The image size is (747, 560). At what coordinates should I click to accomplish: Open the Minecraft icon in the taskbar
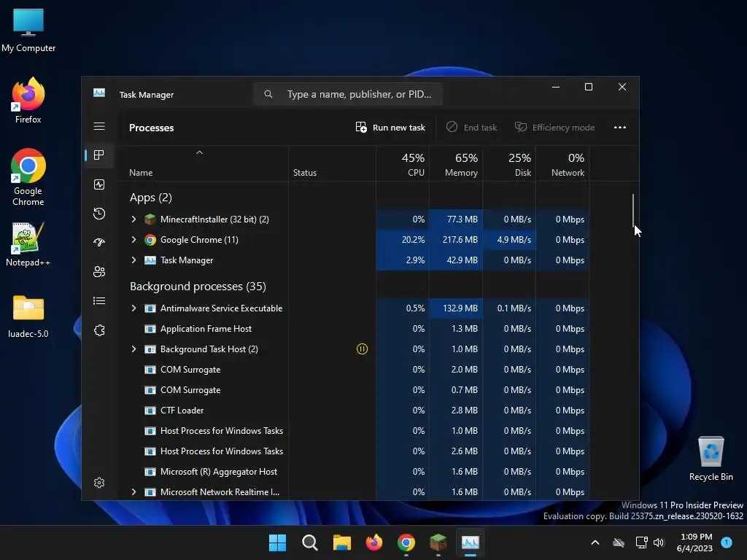[438, 542]
